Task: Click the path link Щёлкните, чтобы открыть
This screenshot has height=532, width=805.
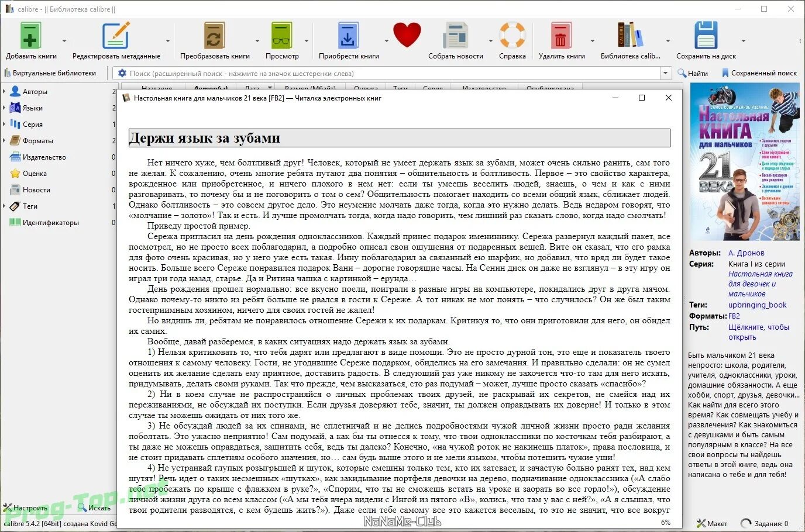Action: tap(759, 332)
